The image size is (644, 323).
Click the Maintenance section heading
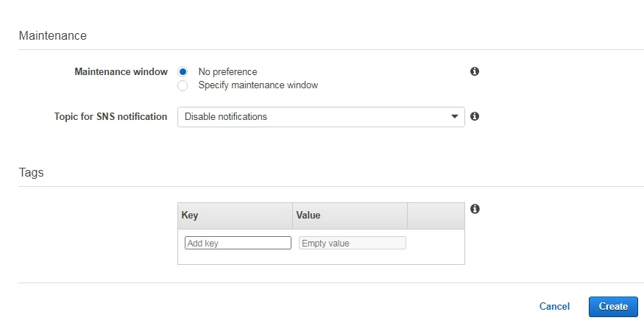[x=52, y=35]
